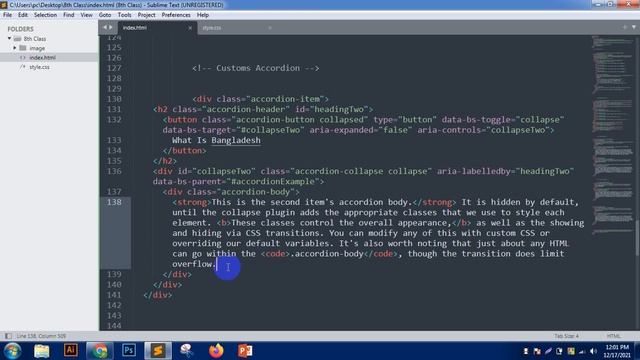The height and width of the screenshot is (360, 640).
Task: Open the Goto menu
Action: pyautogui.click(x=105, y=15)
